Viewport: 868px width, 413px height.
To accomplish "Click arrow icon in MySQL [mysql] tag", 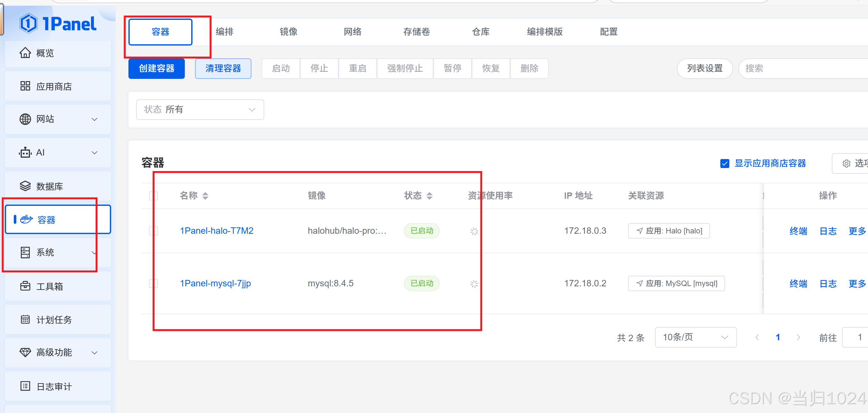I will coord(640,283).
